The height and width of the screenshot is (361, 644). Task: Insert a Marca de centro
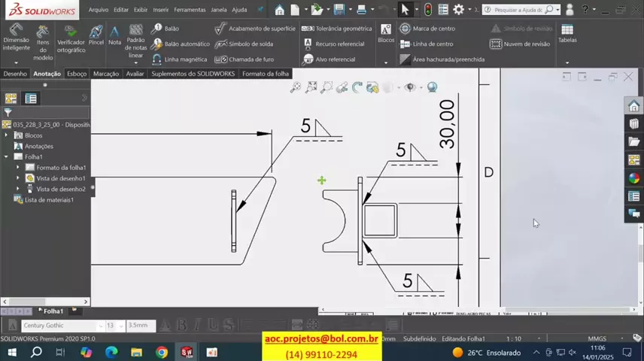[427, 29]
